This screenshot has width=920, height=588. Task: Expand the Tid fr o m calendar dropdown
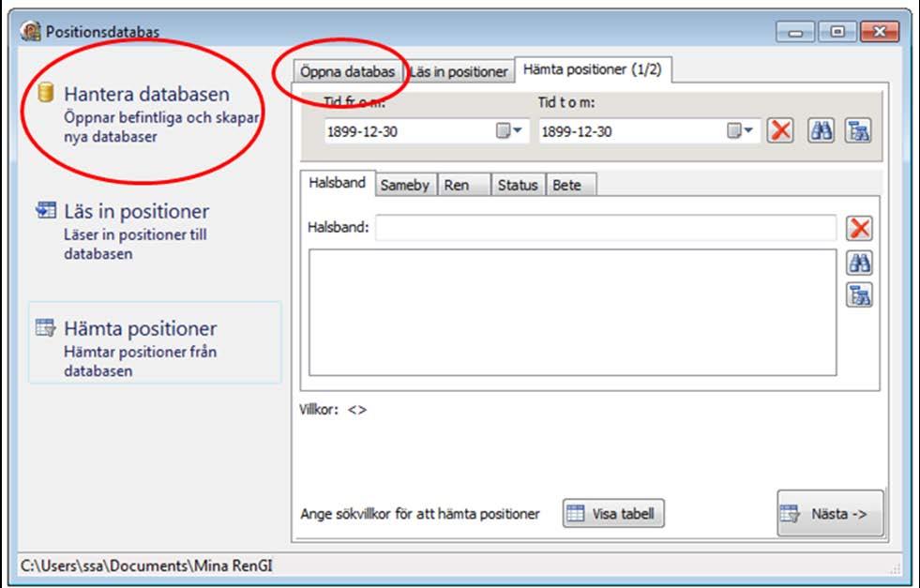tap(509, 130)
